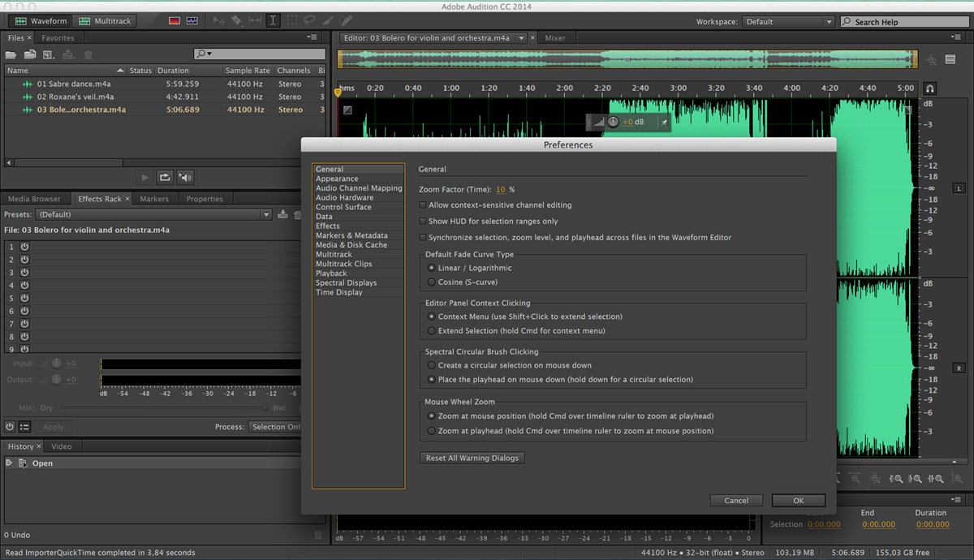Open the Favorites tab
Image resolution: width=974 pixels, height=560 pixels.
click(58, 38)
